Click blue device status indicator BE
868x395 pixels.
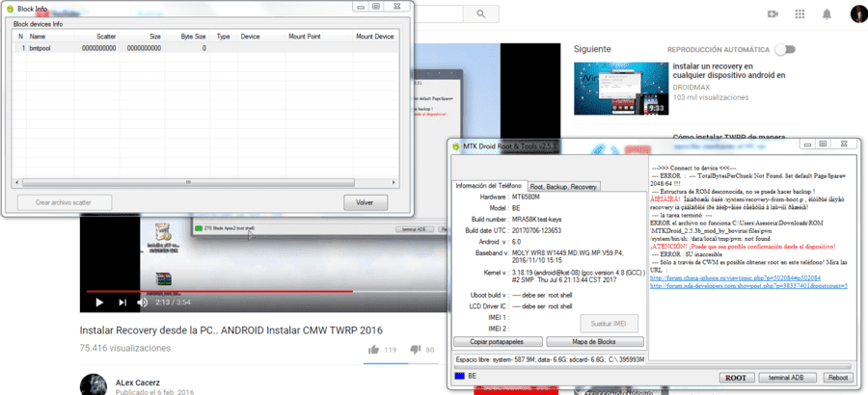click(458, 376)
